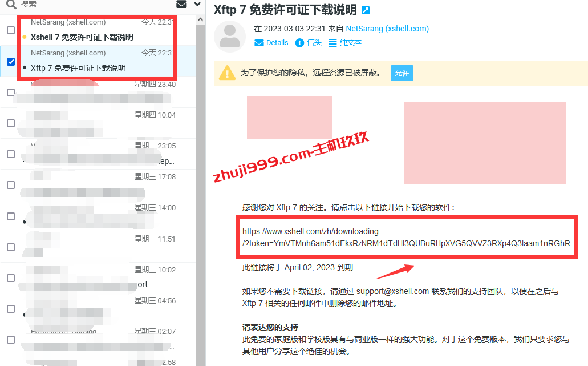Open the Xshell 7 免费许可证下载说明 email
This screenshot has height=366, width=588.
[82, 37]
